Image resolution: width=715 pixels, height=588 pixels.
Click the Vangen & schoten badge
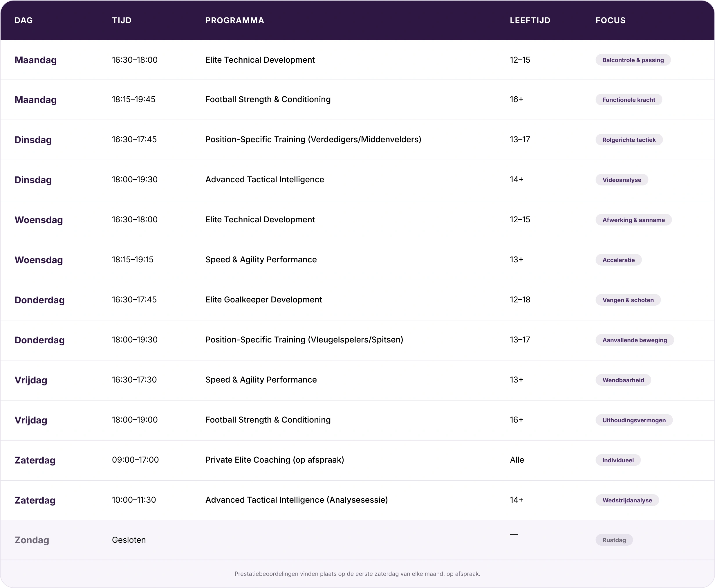[x=628, y=300]
